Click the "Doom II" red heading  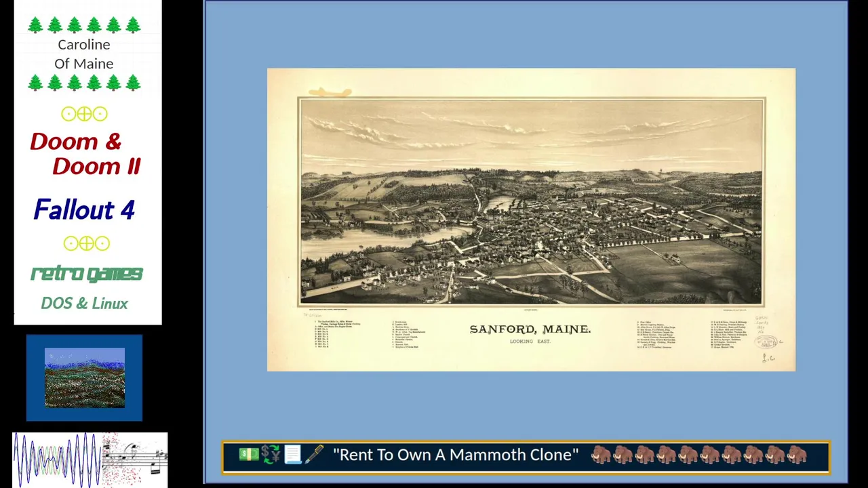click(x=96, y=166)
